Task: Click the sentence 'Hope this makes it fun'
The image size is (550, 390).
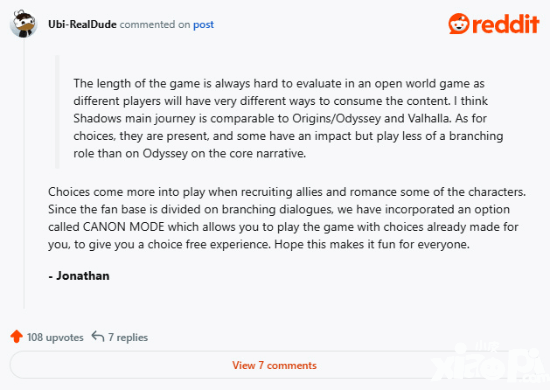Action: tap(372, 244)
